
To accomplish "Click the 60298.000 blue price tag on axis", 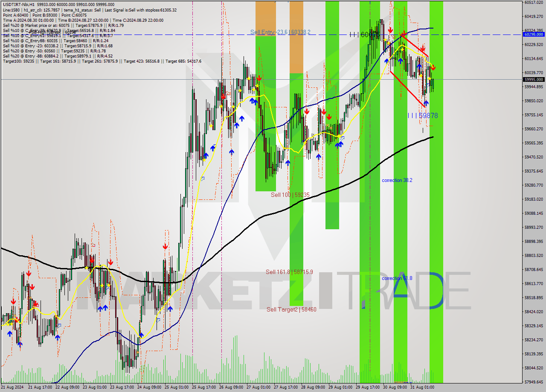I will click(534, 34).
